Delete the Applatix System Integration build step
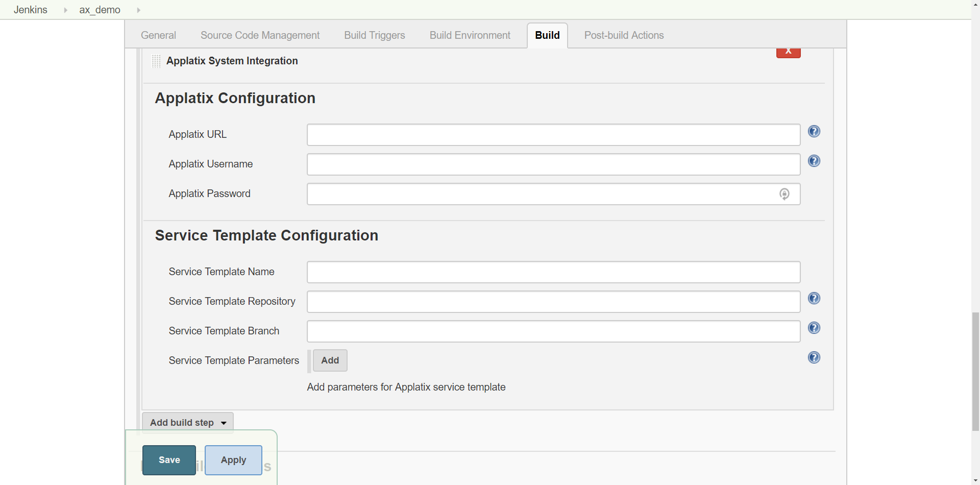 [x=789, y=52]
